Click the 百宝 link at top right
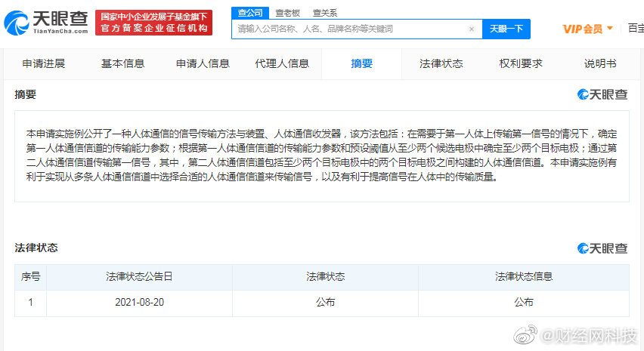Screen dimensions: 644x351 [635, 29]
